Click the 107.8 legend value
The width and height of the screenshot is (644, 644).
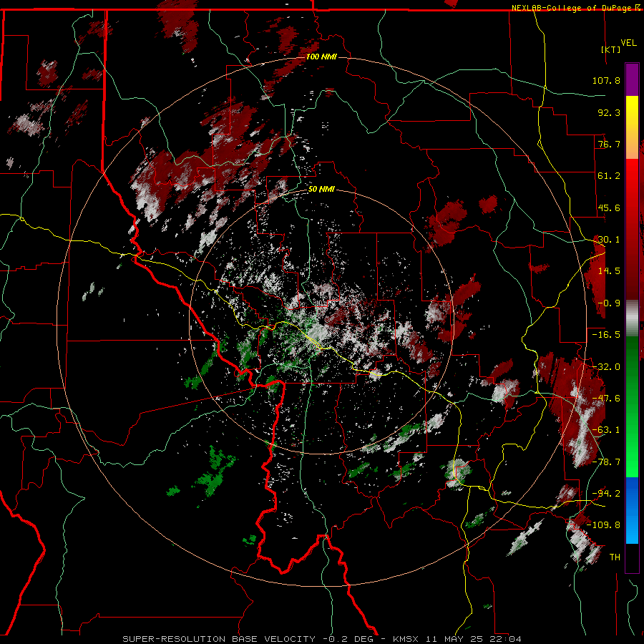coord(606,80)
